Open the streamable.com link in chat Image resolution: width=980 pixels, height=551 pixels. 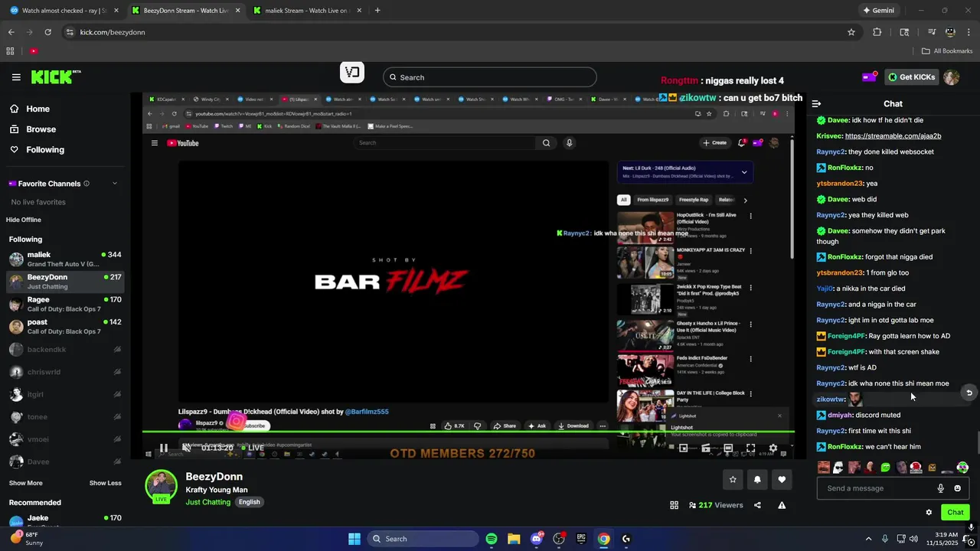coord(893,135)
